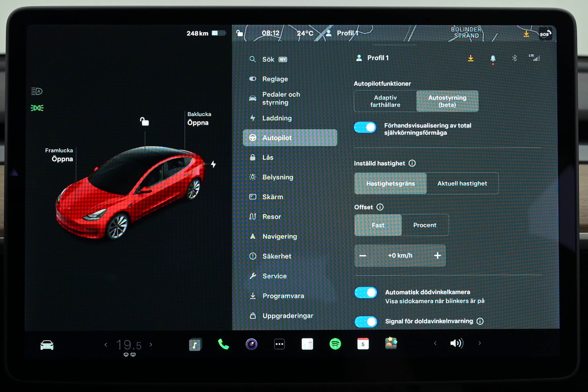Viewport: 588px width, 392px height.
Task: Tap the green parking lights icon
Action: pyautogui.click(x=37, y=108)
